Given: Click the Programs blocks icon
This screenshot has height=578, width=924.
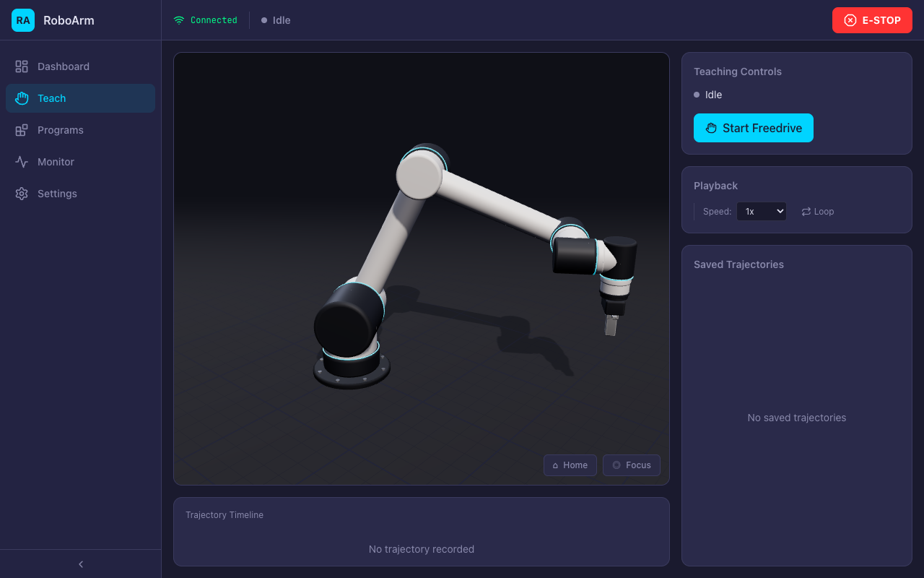Looking at the screenshot, I should (x=22, y=130).
